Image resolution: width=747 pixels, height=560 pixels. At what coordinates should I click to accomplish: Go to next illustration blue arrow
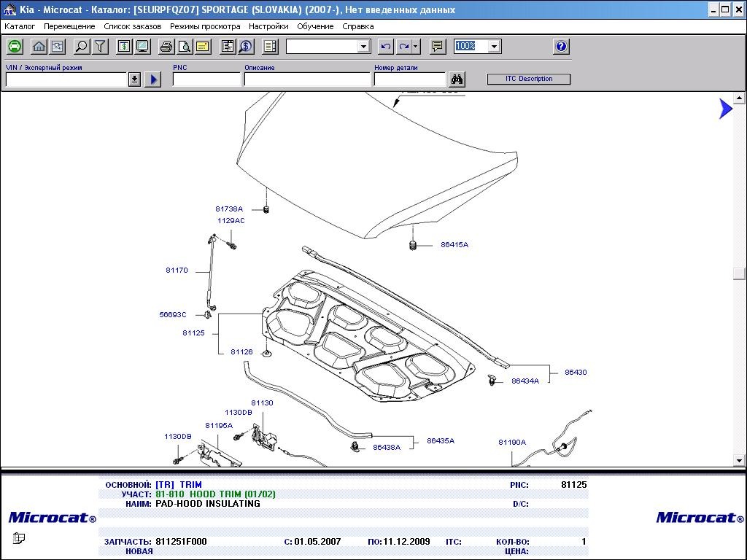coord(726,109)
